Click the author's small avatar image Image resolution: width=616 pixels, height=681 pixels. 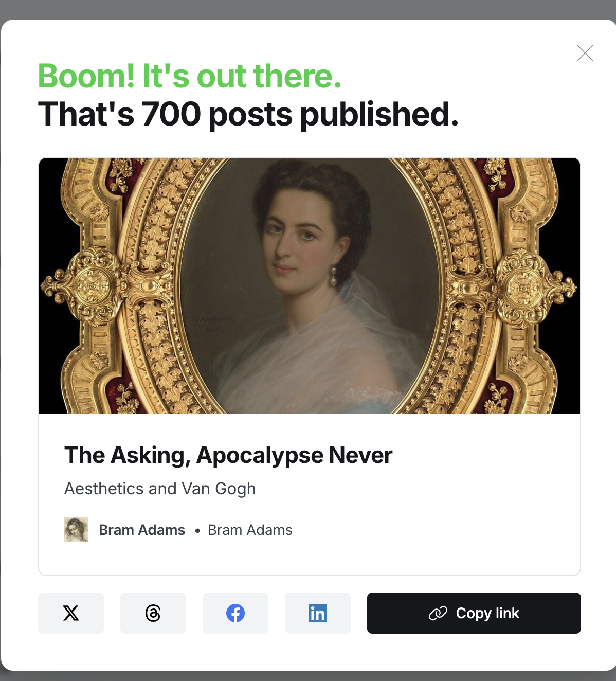[x=76, y=530]
